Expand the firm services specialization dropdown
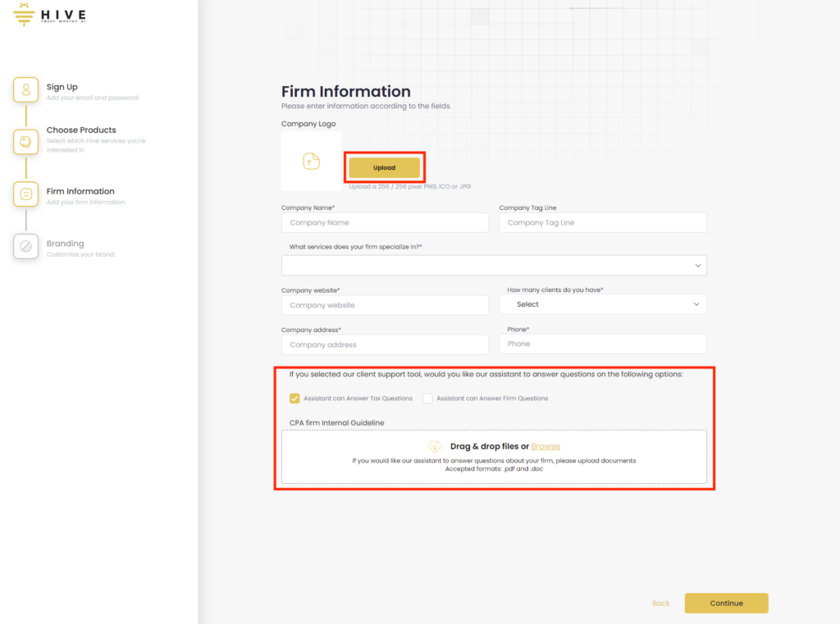The width and height of the screenshot is (840, 624). [494, 265]
